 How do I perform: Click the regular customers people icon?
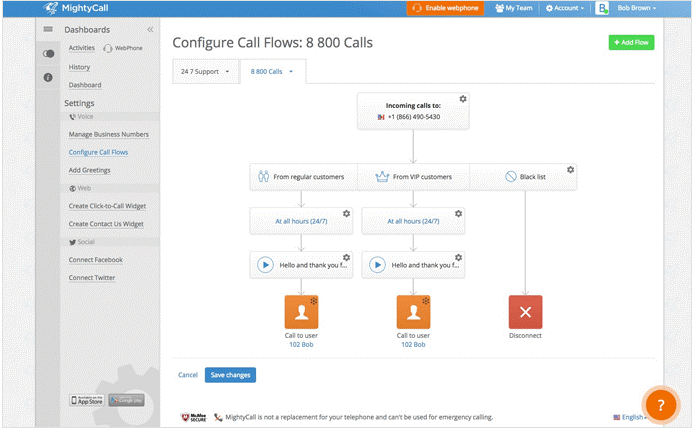tap(263, 177)
